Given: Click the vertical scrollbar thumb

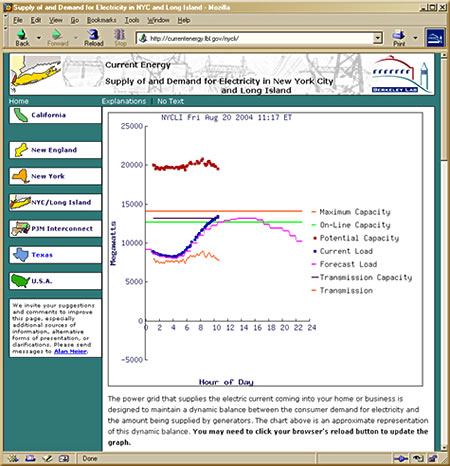Looking at the screenshot, I should (x=444, y=109).
